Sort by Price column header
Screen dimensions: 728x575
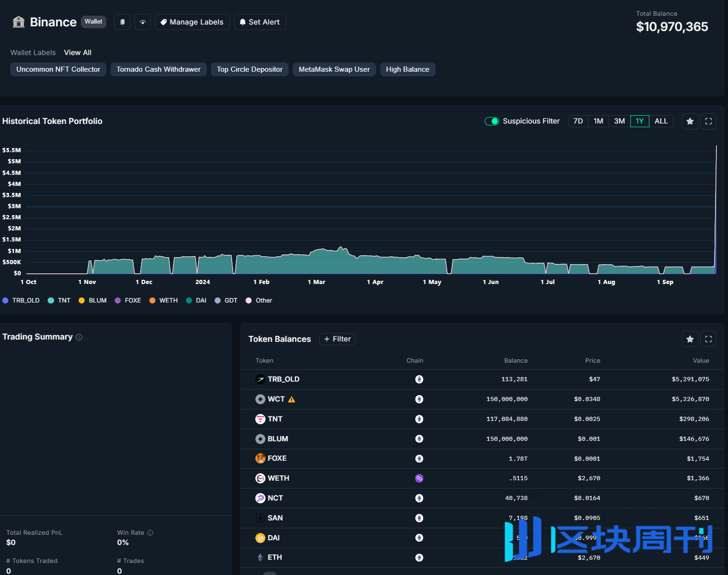(592, 360)
